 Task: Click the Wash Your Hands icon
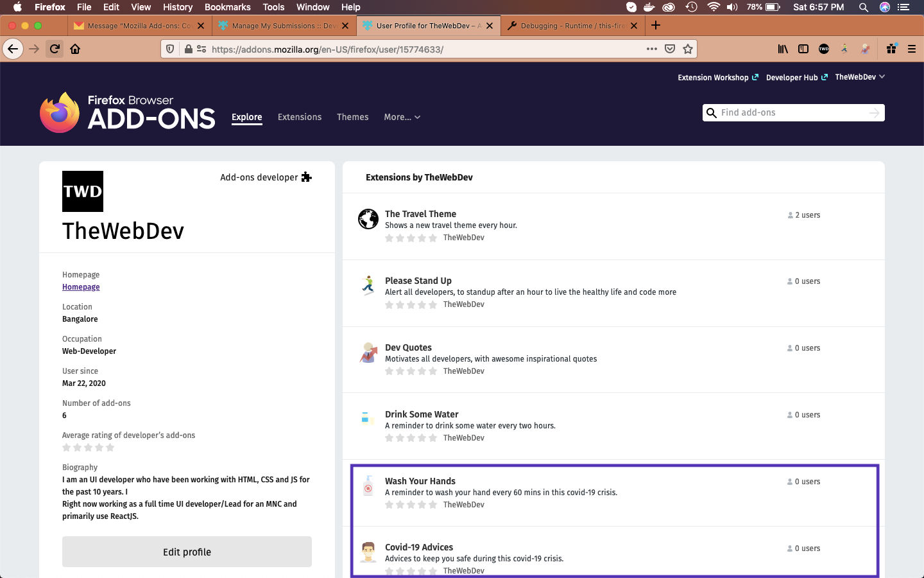[x=368, y=486]
